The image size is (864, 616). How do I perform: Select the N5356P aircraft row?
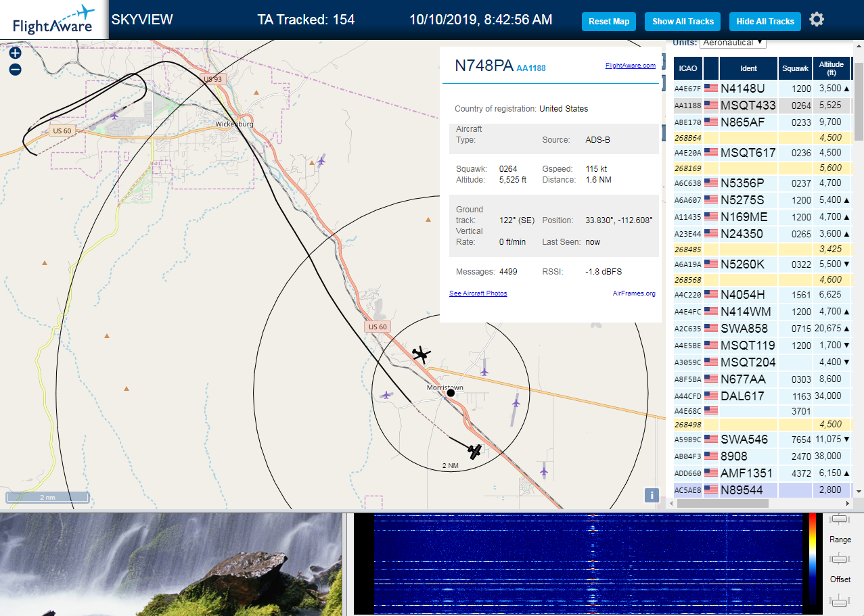(763, 183)
